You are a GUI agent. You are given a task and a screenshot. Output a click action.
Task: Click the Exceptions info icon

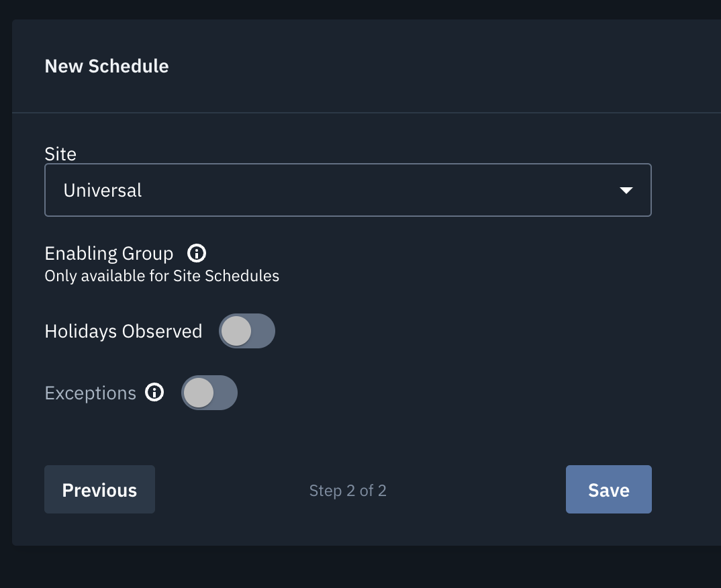click(154, 393)
